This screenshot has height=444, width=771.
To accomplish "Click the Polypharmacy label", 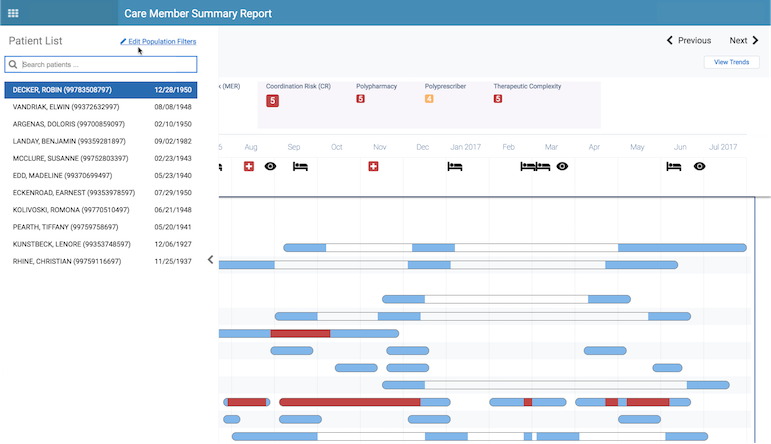I will 376,86.
